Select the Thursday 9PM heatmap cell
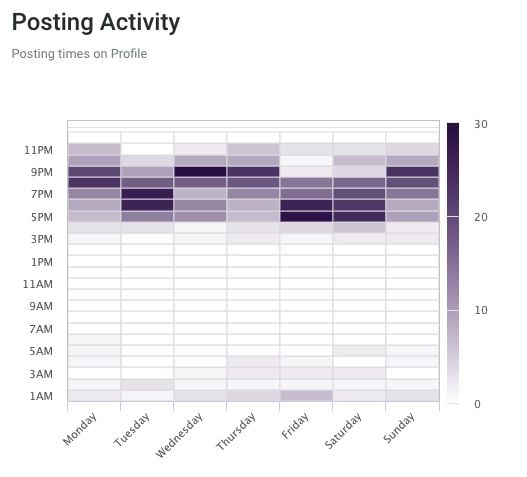Screen dimensions: 527x477 point(253,172)
